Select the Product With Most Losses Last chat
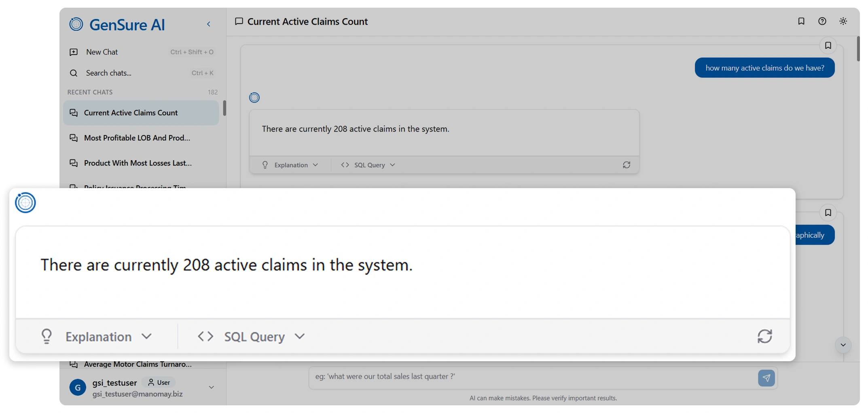The width and height of the screenshot is (868, 413). pyautogui.click(x=138, y=163)
